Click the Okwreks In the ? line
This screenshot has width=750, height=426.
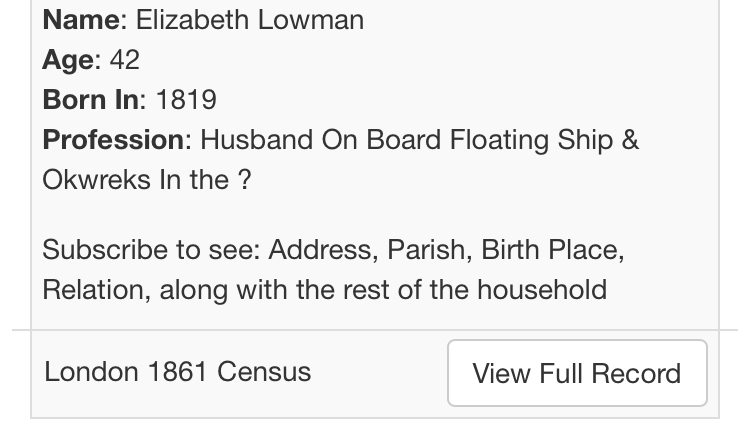[146, 180]
